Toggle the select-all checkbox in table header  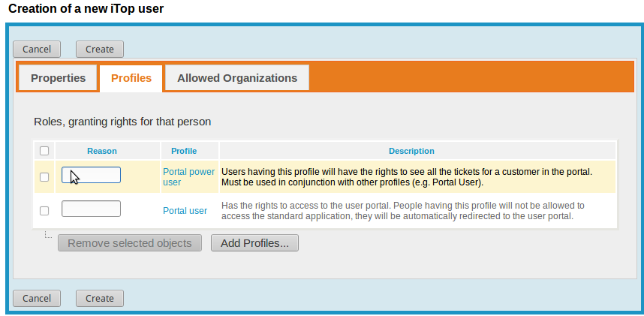point(44,151)
